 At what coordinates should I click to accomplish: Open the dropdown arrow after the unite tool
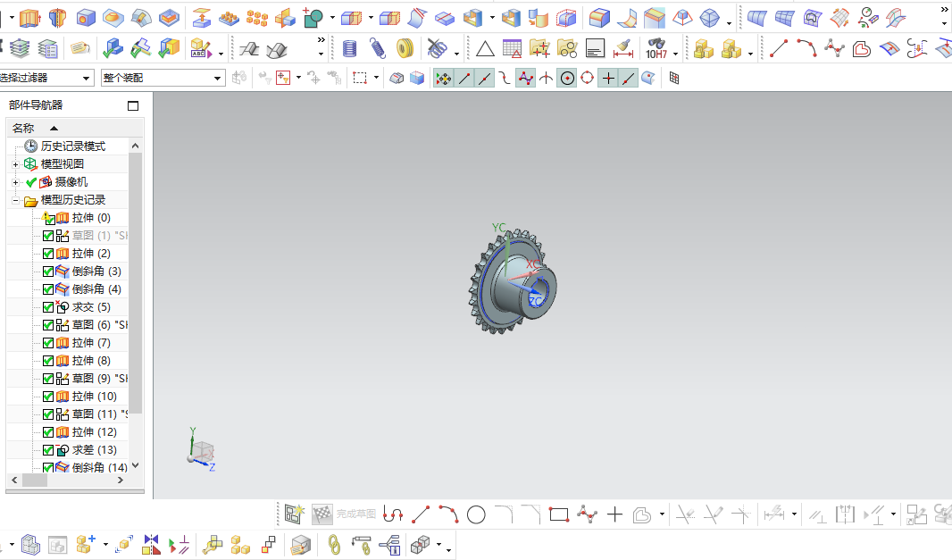pyautogui.click(x=332, y=18)
